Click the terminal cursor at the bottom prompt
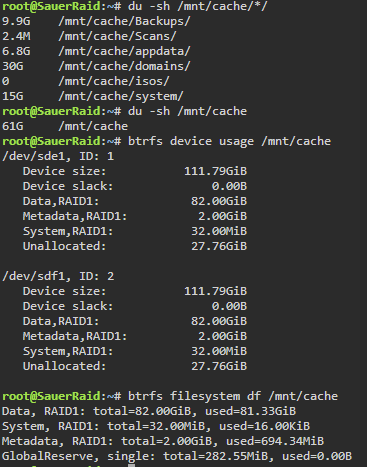Viewport: 367px width, 467px height. [132, 465]
